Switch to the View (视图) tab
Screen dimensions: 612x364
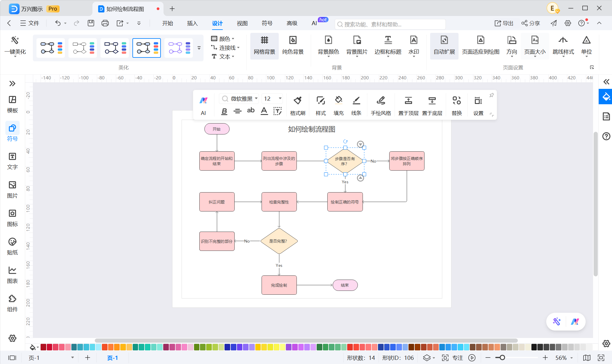242,23
